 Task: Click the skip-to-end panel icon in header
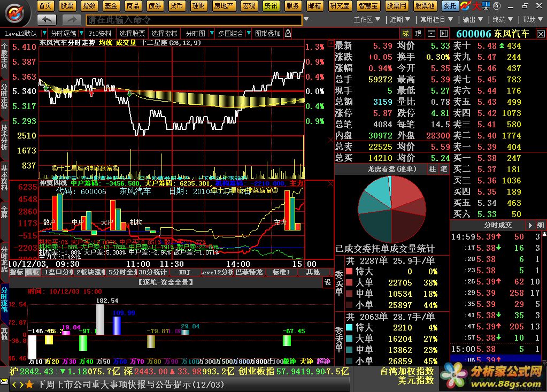coord(444,34)
